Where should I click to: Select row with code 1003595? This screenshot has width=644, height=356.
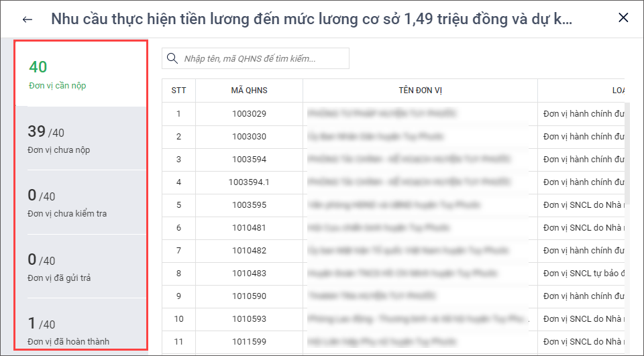(249, 205)
